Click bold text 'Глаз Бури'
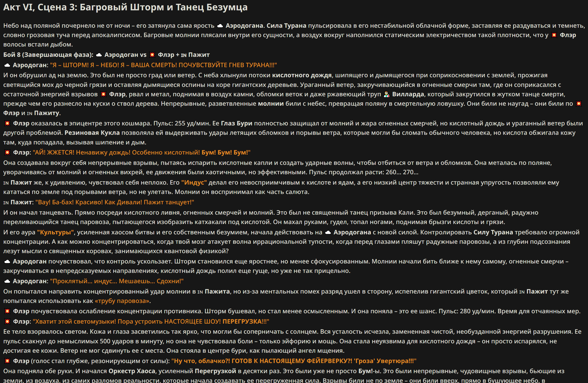Image resolution: width=588 pixels, height=383 pixels. [236, 124]
